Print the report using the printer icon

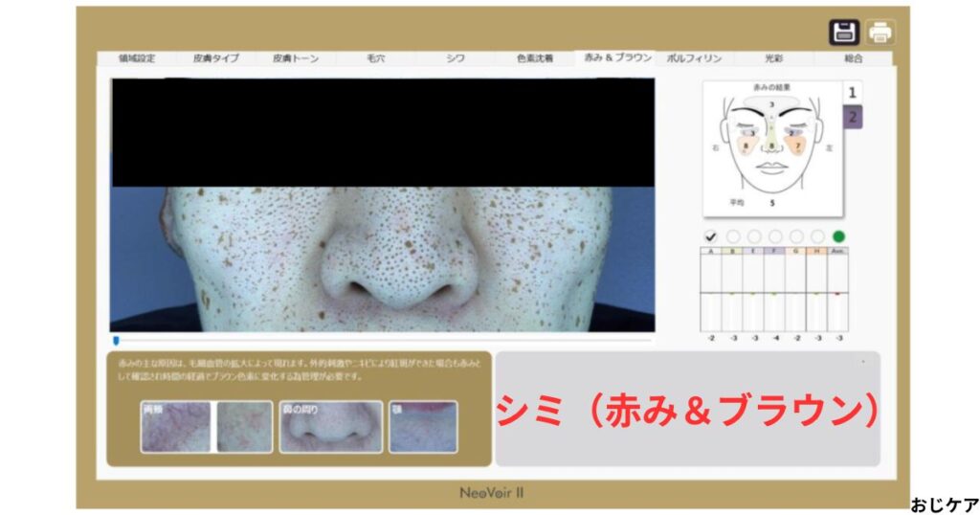[x=880, y=33]
